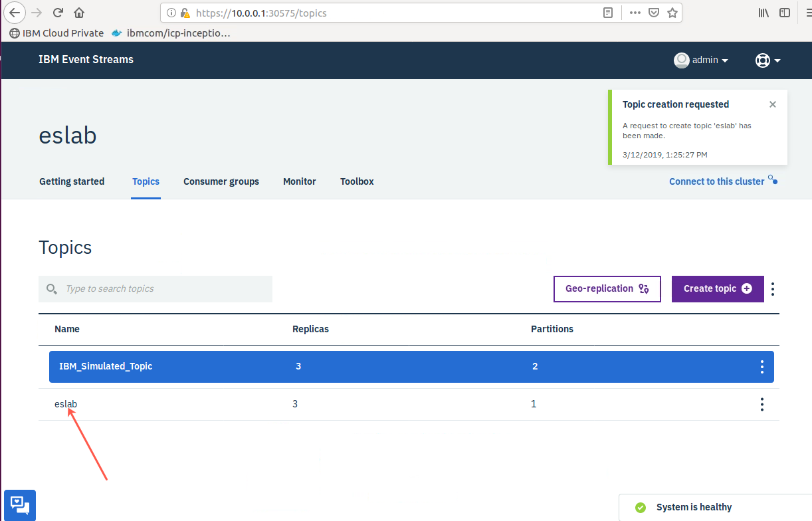The width and height of the screenshot is (812, 521).
Task: Save page to Pocket
Action: [x=654, y=13]
